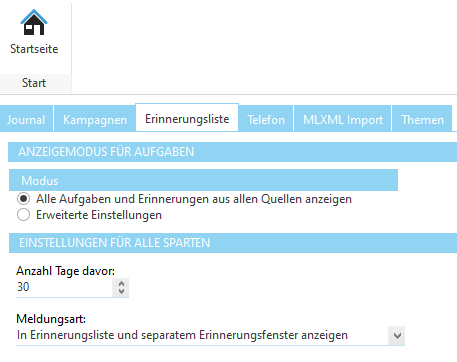
Task: Select the Erinnerungsliste tab
Action: point(187,118)
